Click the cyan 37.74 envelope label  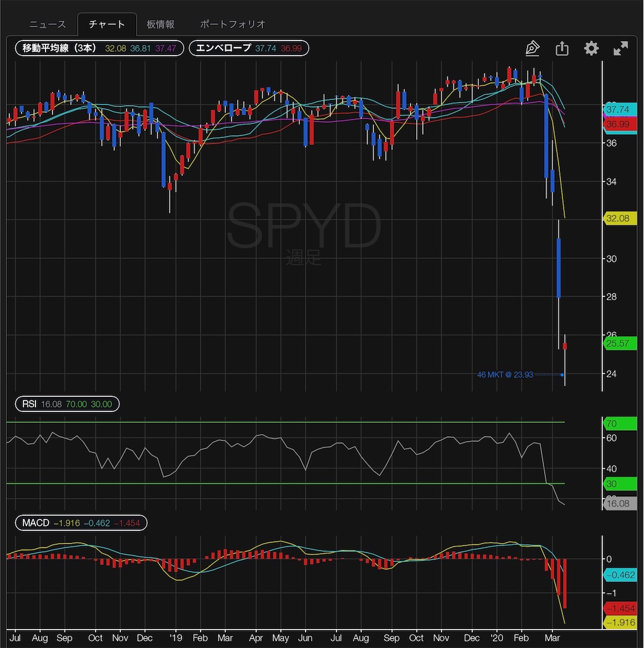pos(620,109)
